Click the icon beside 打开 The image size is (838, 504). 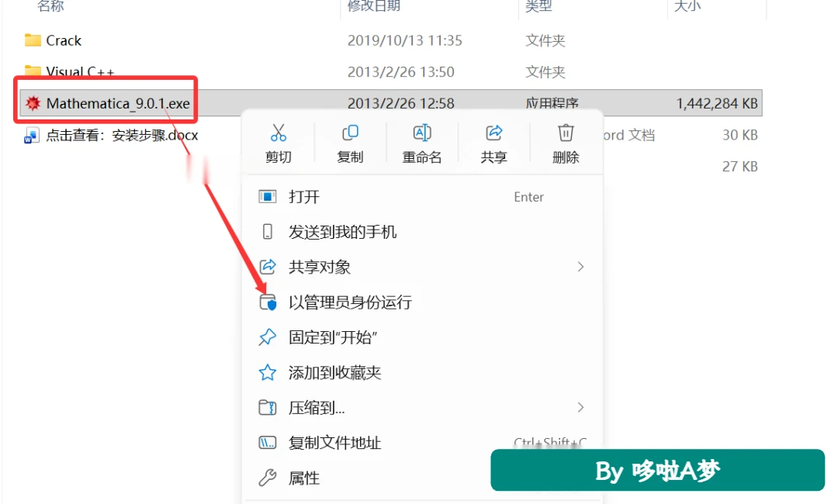(x=267, y=196)
